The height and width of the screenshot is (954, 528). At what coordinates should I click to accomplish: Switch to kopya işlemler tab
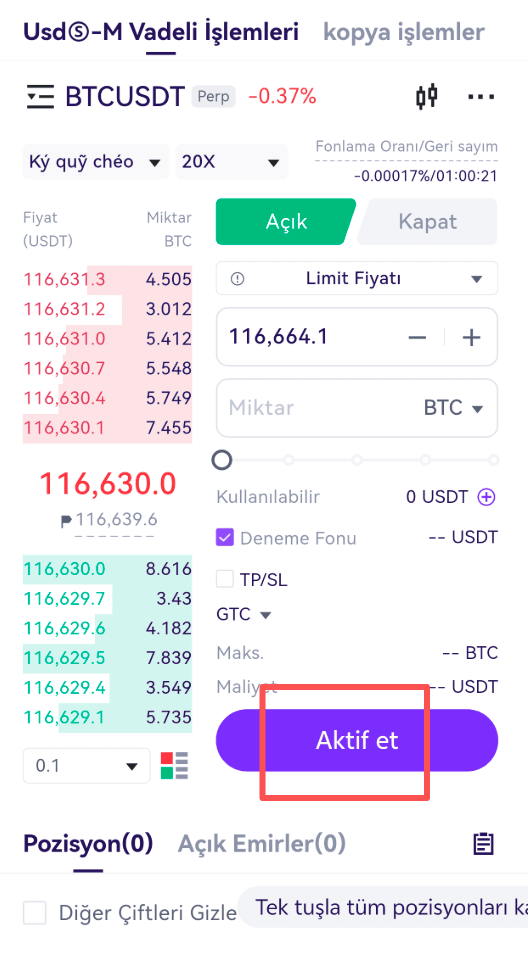(x=404, y=32)
